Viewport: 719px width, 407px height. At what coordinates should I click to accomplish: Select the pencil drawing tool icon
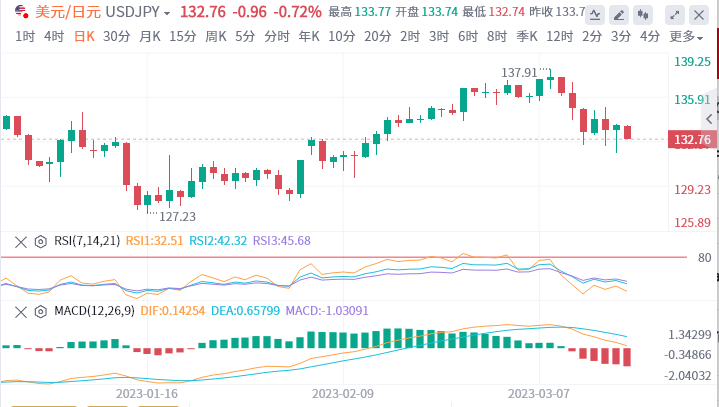[619, 15]
